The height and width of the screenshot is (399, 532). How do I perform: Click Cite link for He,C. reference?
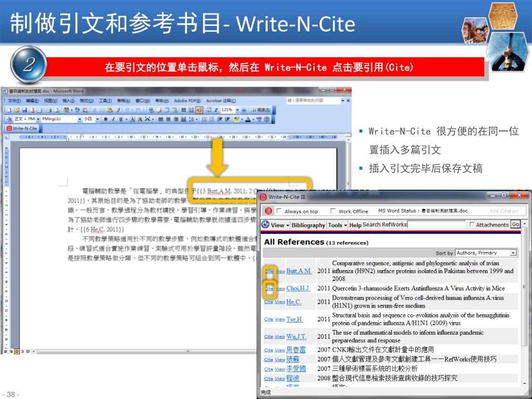click(x=269, y=302)
